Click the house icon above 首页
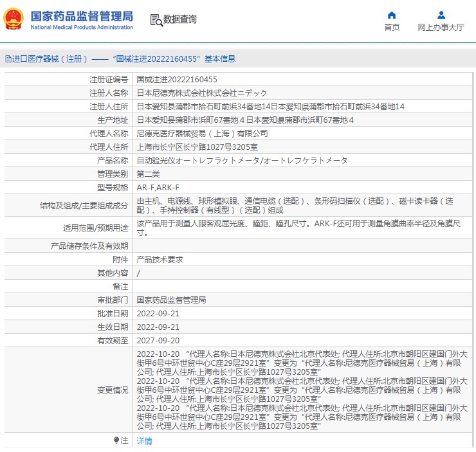The height and width of the screenshot is (452, 476). (392, 15)
